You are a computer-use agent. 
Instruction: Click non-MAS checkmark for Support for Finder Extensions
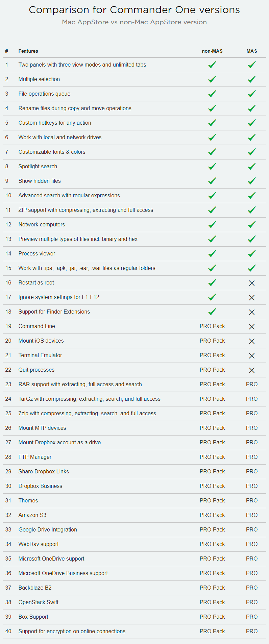pos(212,312)
